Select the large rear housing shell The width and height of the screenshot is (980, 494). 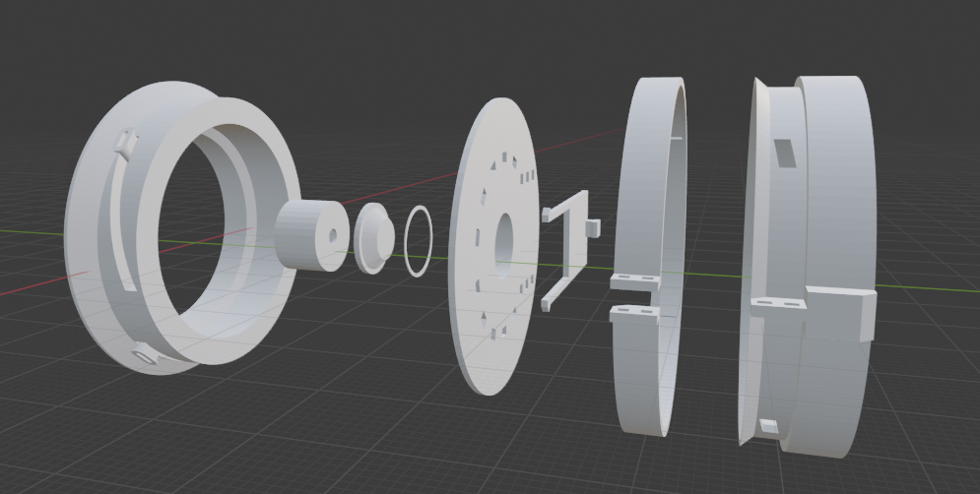point(807,266)
